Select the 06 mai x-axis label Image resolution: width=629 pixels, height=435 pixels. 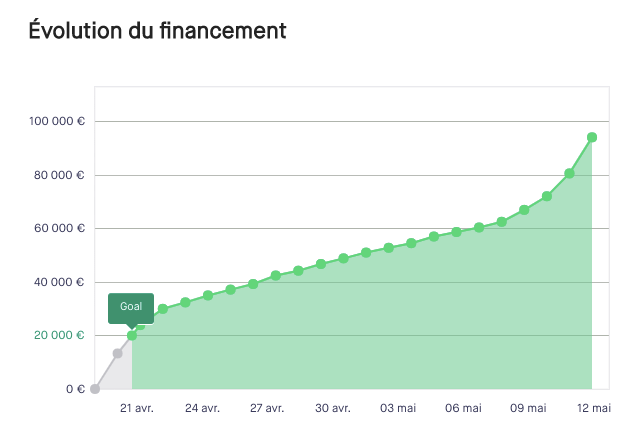[463, 408]
